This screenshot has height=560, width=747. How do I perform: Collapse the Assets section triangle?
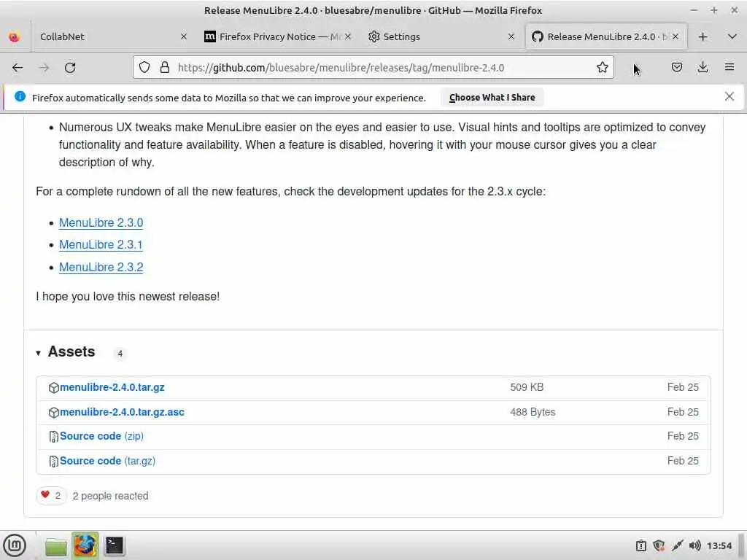pyautogui.click(x=38, y=353)
